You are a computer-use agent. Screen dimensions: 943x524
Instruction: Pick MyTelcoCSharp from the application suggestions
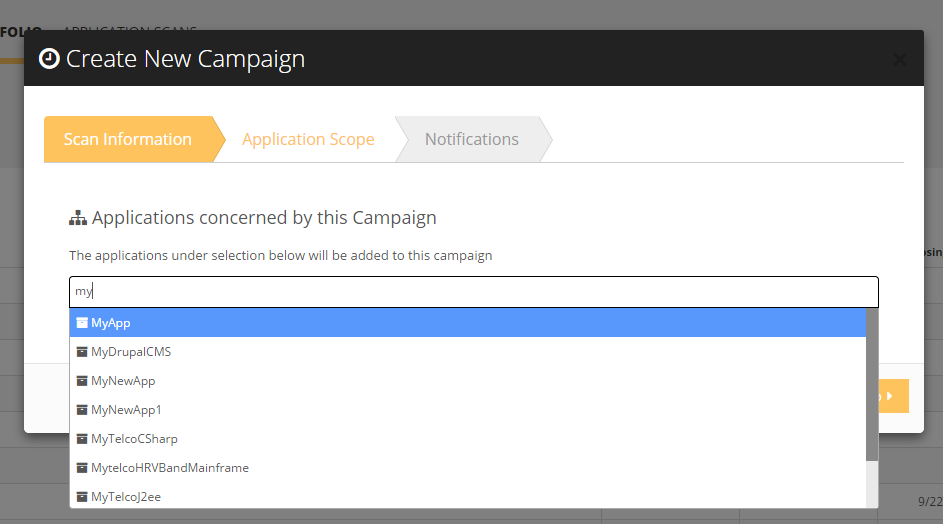tap(134, 439)
